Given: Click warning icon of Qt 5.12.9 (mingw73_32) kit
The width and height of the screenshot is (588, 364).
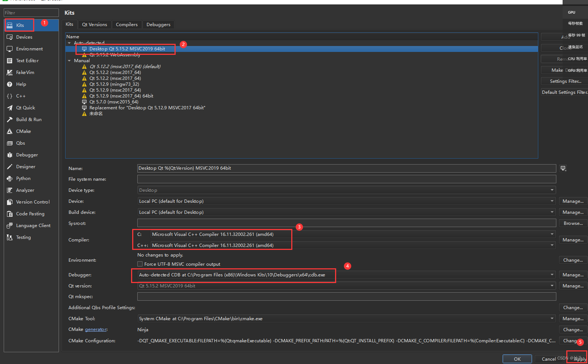Looking at the screenshot, I should click(x=84, y=84).
